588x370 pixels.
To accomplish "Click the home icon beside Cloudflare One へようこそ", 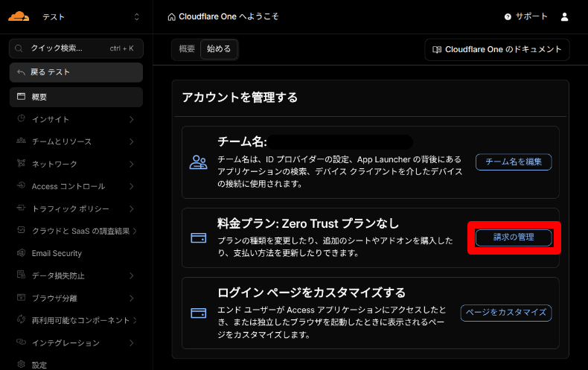I will pyautogui.click(x=171, y=17).
